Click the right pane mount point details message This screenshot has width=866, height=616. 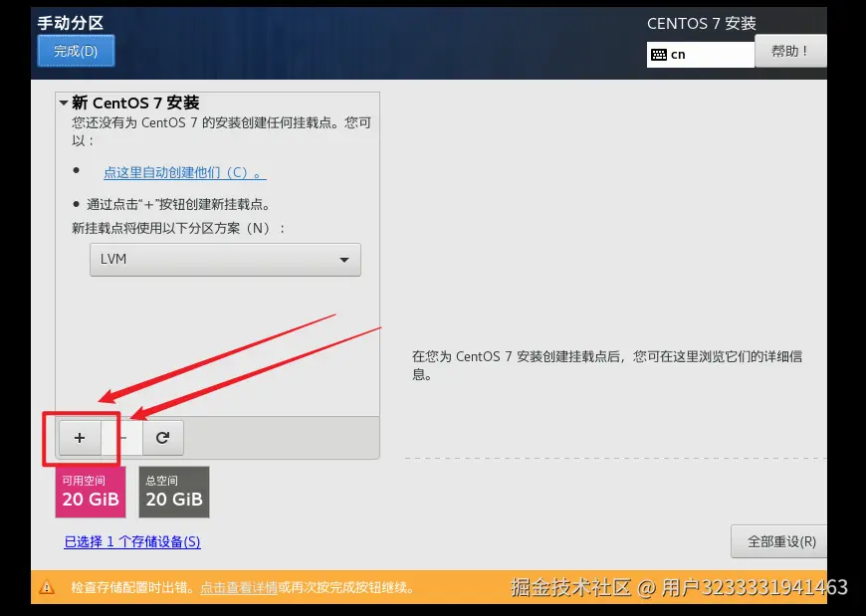coord(607,365)
